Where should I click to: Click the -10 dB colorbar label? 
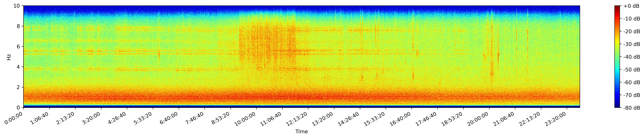(632, 18)
